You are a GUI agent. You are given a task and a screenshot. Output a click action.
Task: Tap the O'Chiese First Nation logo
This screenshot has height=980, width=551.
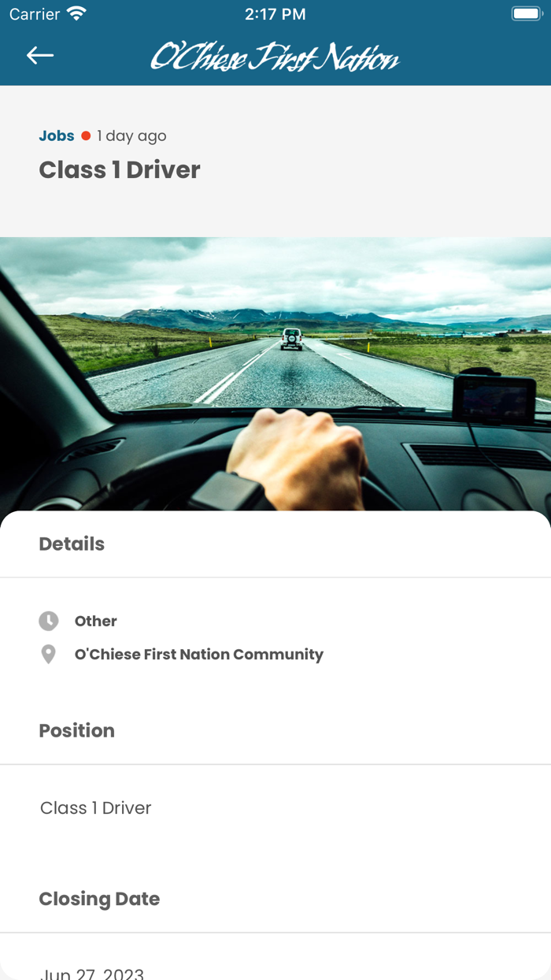pyautogui.click(x=275, y=57)
